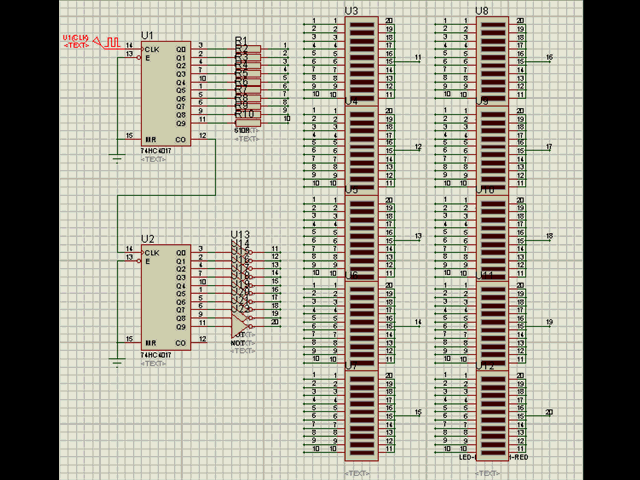Click the NOT part label below the inverters
This screenshot has height=480, width=640.
(238, 343)
